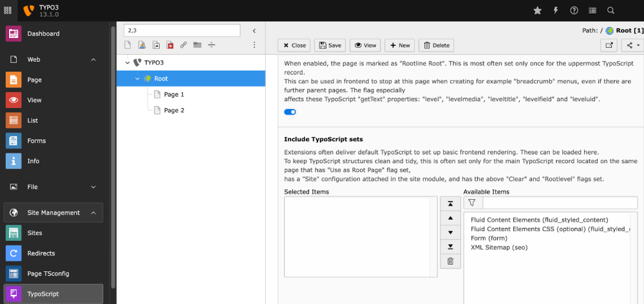Open help via question mark icon
Viewport: 644px width, 304px height.
point(574,11)
